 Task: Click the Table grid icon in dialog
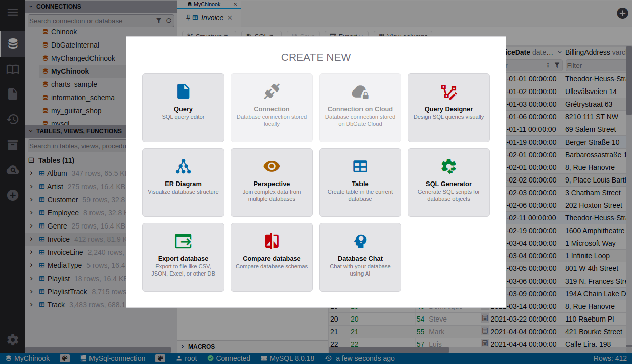[x=360, y=166]
